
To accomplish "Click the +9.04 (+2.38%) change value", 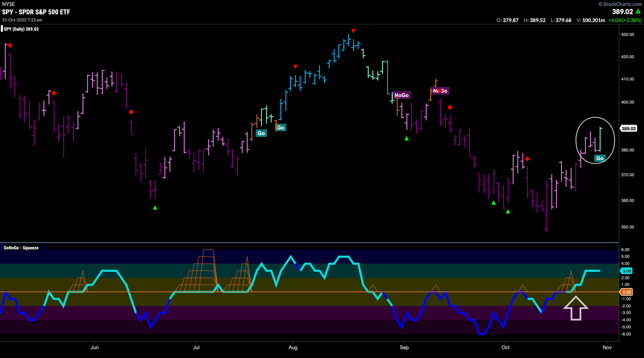I will pyautogui.click(x=625, y=20).
